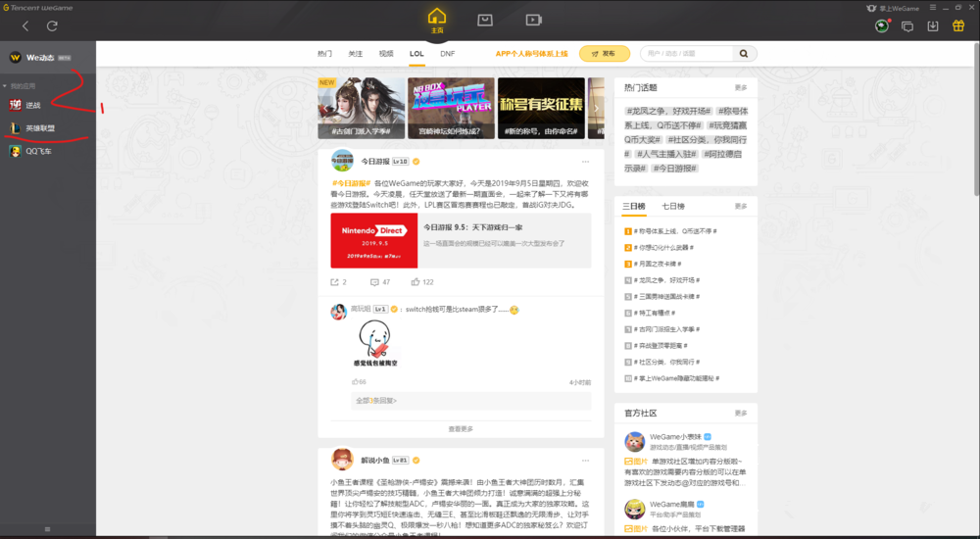
Task: Like the comment with 66 likes
Action: click(359, 382)
